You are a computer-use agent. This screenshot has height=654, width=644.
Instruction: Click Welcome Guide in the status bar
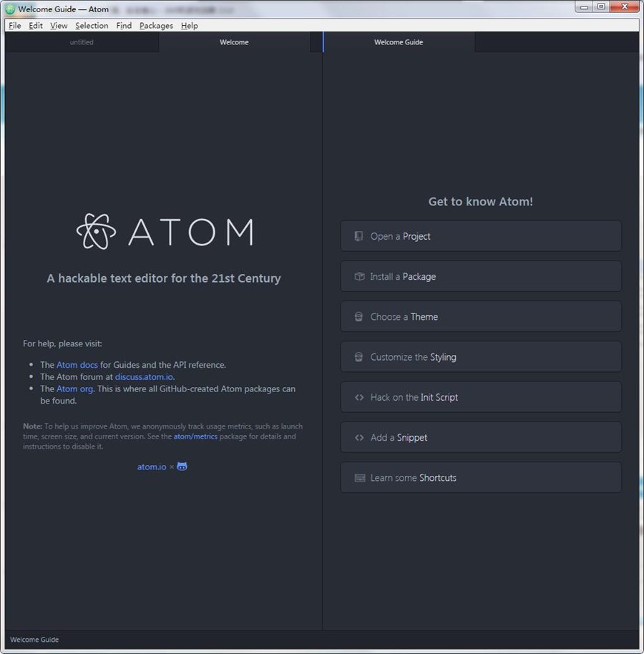[34, 640]
